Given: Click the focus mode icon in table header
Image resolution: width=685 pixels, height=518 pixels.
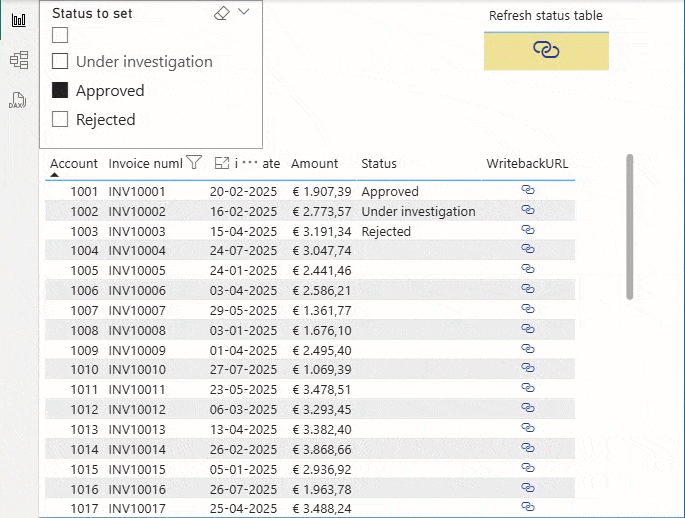Looking at the screenshot, I should [222, 163].
